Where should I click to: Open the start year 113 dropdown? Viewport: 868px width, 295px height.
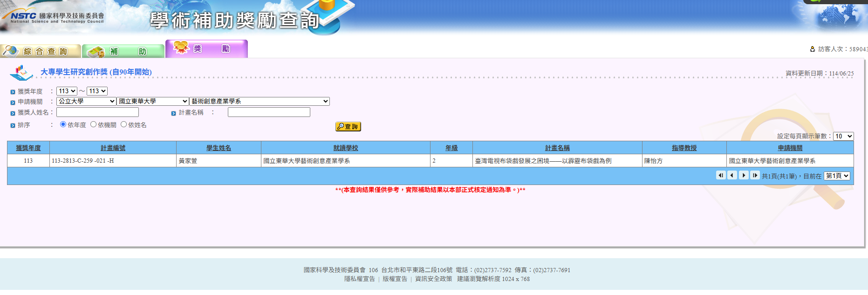67,91
